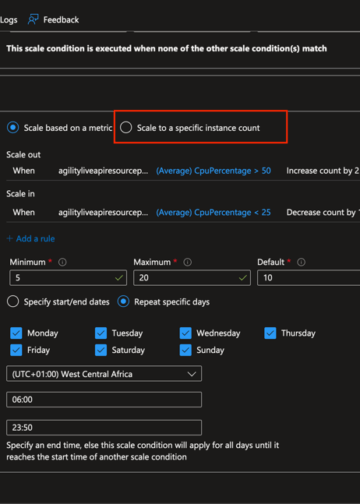The width and height of the screenshot is (360, 504).
Task: Select Scale to a specific instance count
Action: (x=126, y=127)
